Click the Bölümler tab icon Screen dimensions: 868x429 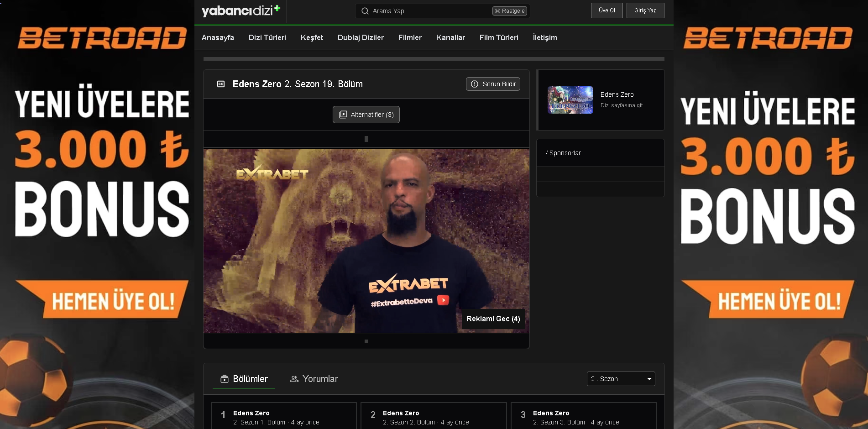pos(225,379)
